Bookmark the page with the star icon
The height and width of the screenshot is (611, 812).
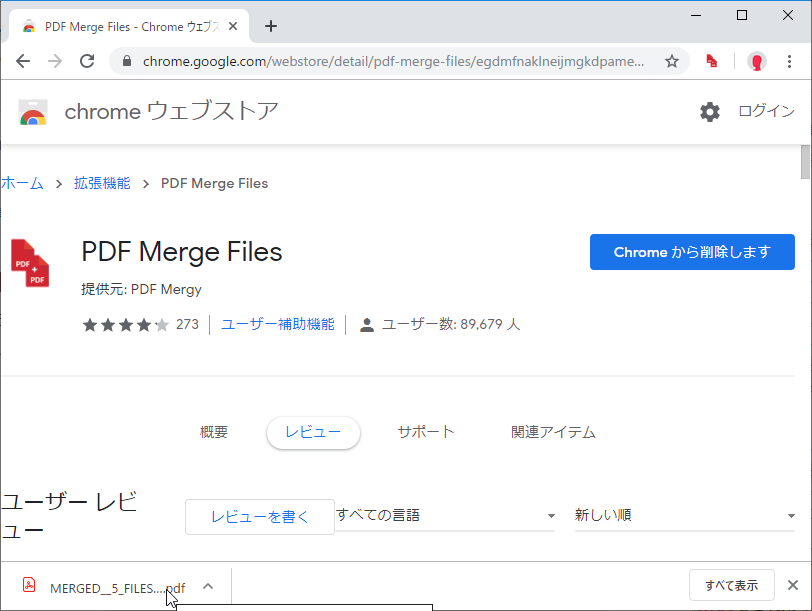[x=672, y=61]
